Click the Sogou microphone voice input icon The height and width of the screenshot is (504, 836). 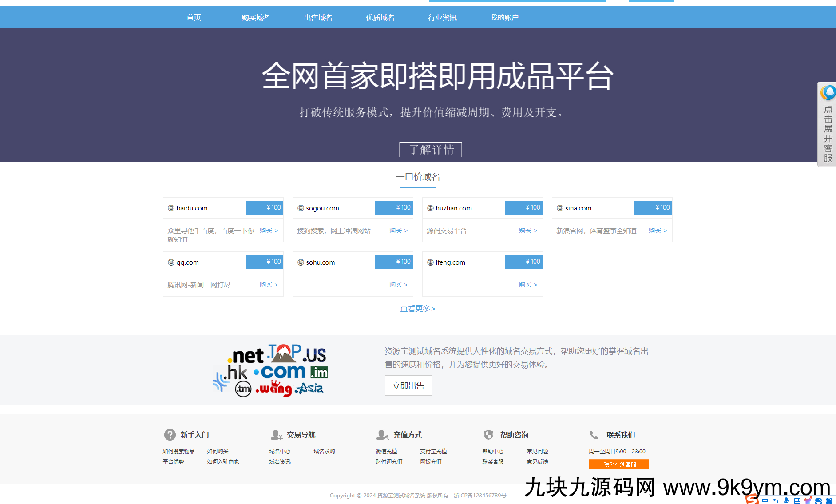point(786,500)
